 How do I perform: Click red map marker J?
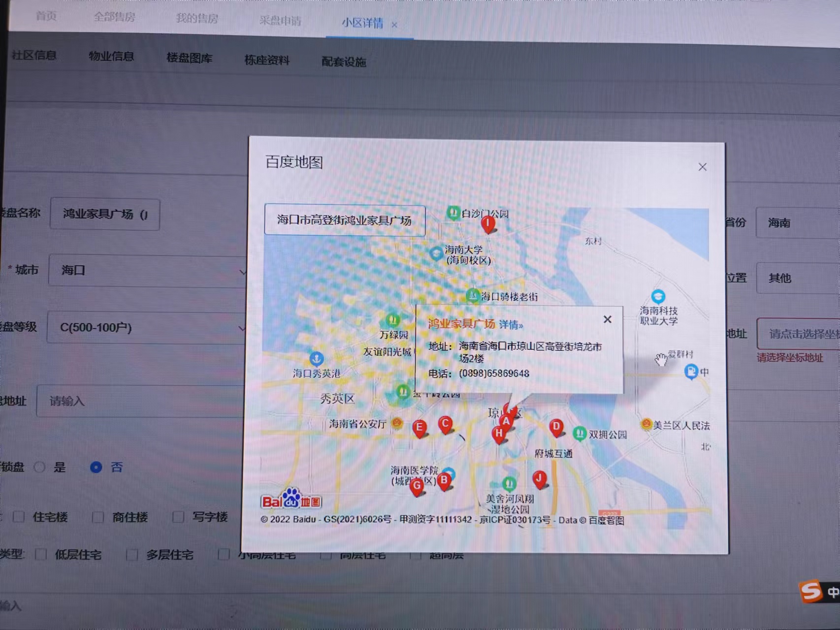click(540, 479)
